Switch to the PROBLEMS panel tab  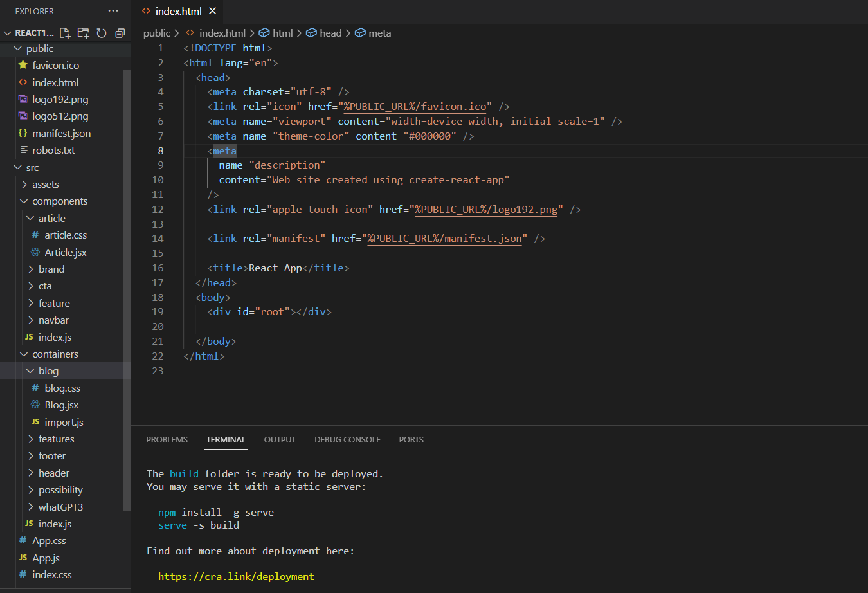[x=167, y=440]
